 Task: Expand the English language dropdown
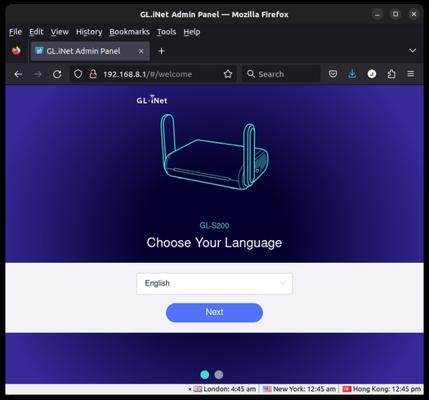(x=214, y=284)
